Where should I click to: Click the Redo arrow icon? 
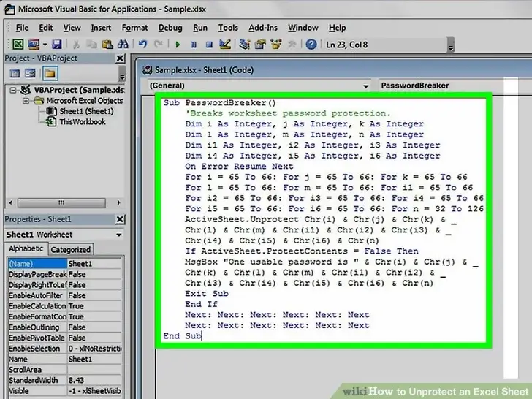point(158,45)
